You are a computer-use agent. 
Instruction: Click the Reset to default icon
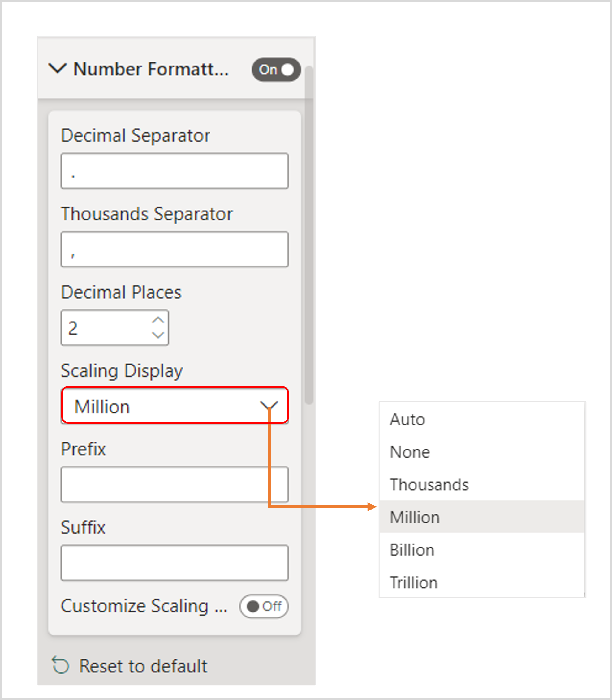point(61,665)
